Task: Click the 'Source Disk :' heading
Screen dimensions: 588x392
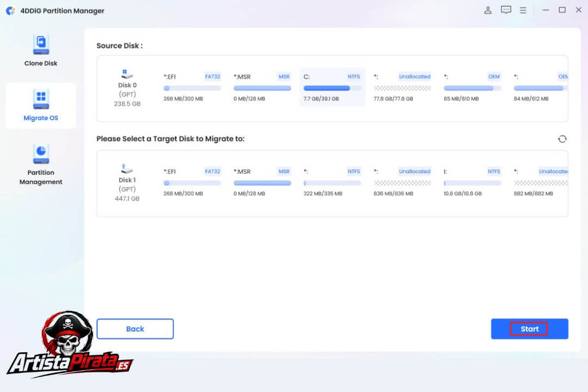Action: pyautogui.click(x=120, y=46)
